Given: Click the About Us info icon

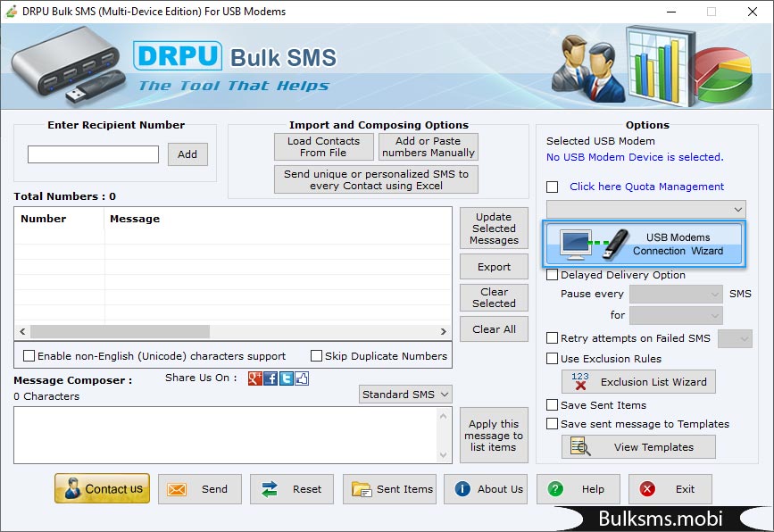Looking at the screenshot, I should point(462,489).
